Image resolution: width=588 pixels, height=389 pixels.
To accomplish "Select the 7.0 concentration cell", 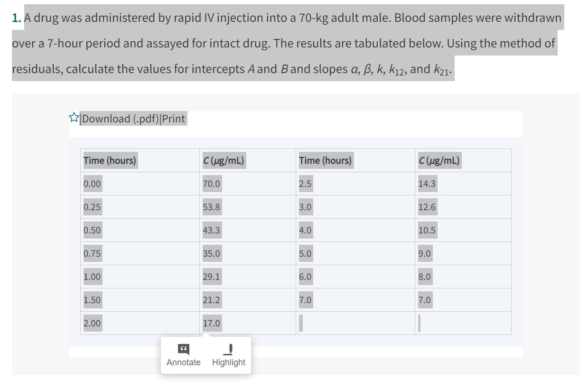I will coord(426,300).
